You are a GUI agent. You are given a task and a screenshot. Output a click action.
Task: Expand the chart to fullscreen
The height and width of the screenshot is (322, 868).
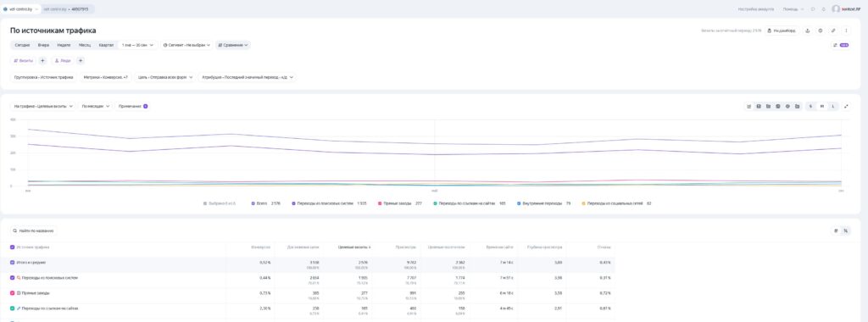point(847,106)
